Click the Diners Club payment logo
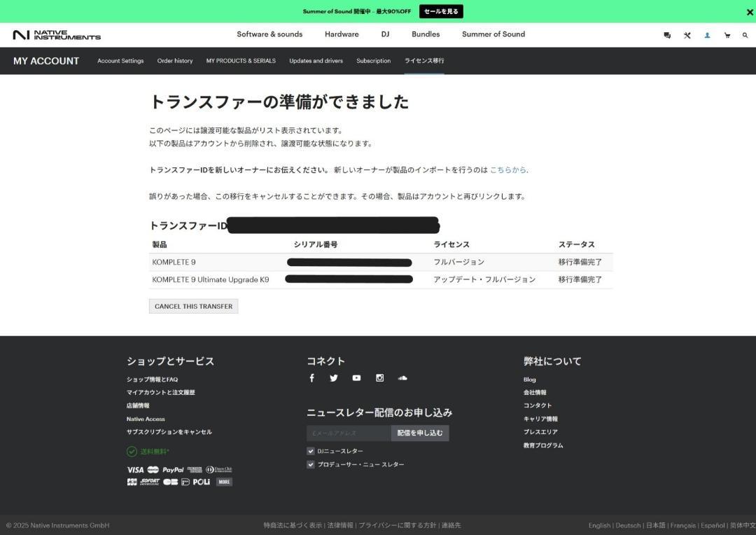756x535 pixels. [x=219, y=469]
